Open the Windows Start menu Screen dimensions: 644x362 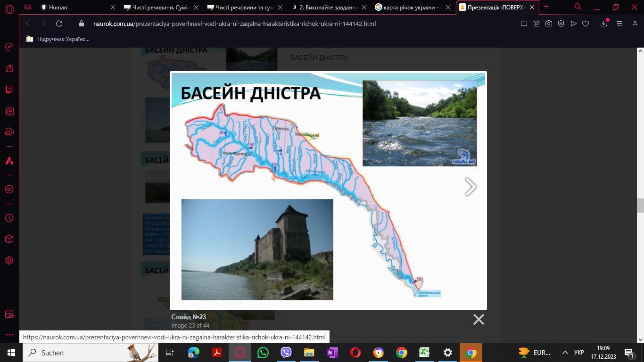[x=11, y=353]
